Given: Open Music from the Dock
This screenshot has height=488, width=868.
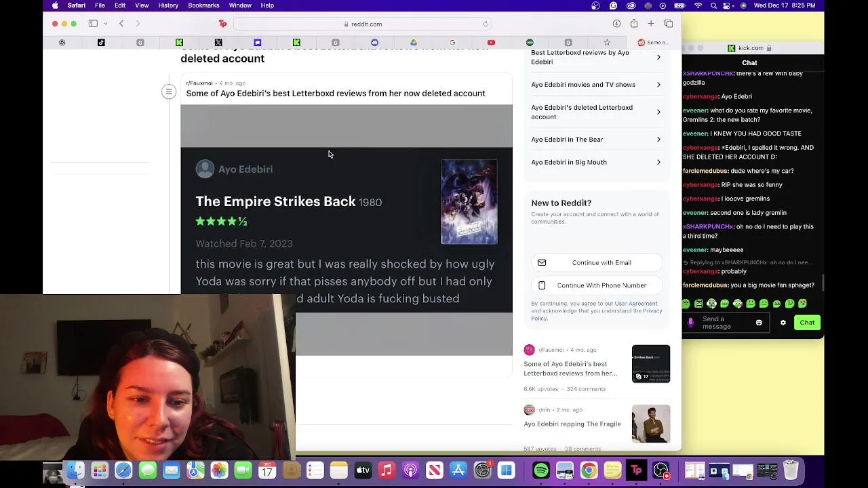Looking at the screenshot, I should coord(387,470).
